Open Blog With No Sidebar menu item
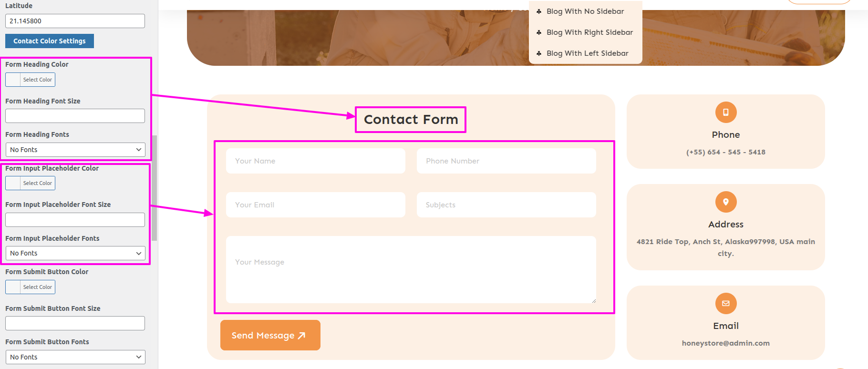The width and height of the screenshot is (868, 369). pos(585,11)
